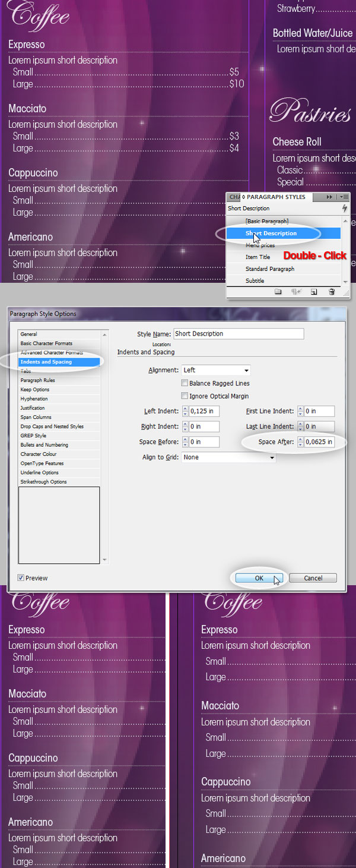
Task: Click the Left Indent value field
Action: pos(204,411)
